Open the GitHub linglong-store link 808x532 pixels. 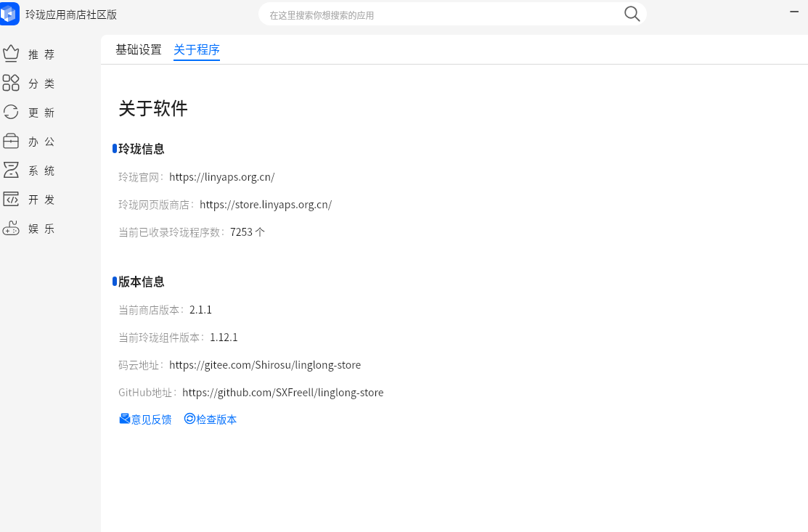click(x=283, y=392)
